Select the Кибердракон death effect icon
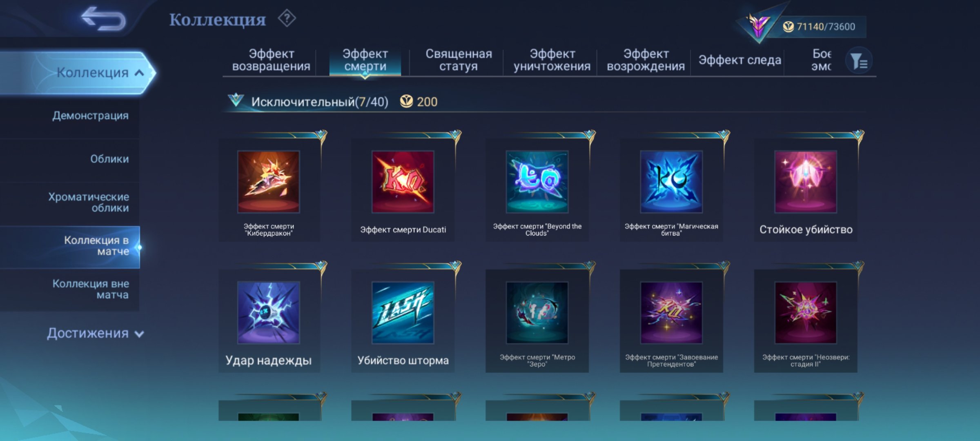980x441 pixels. pyautogui.click(x=269, y=182)
